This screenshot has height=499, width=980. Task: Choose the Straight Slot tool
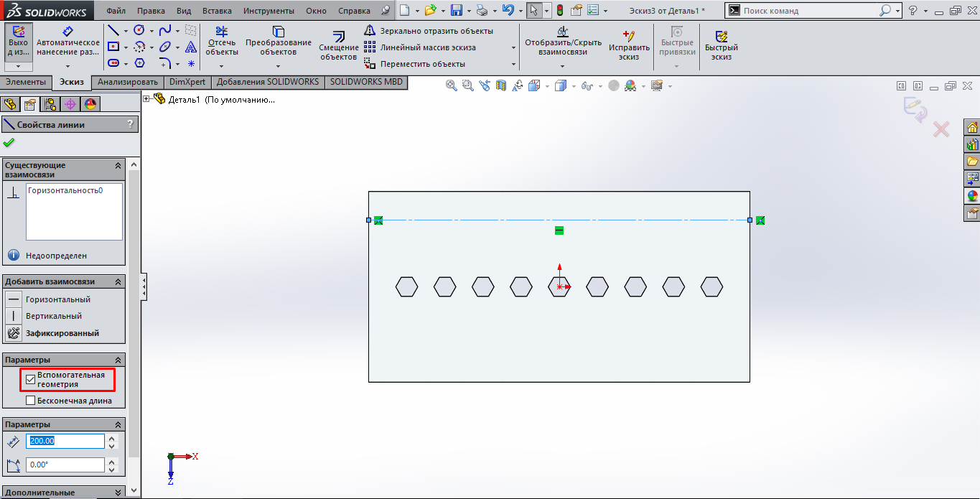pos(113,63)
